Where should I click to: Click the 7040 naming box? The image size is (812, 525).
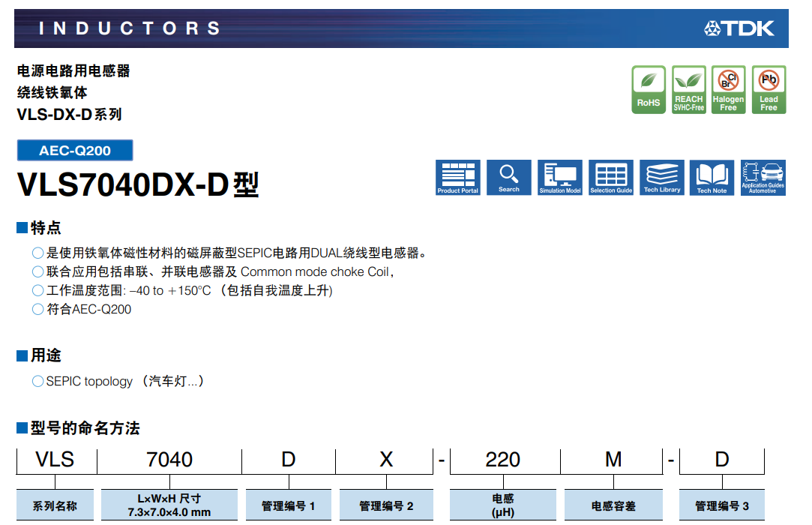(x=169, y=460)
